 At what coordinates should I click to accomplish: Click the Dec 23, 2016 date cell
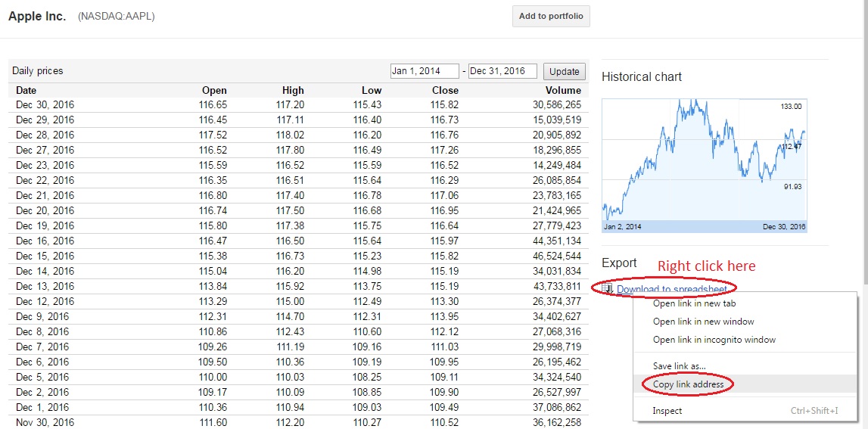point(45,166)
